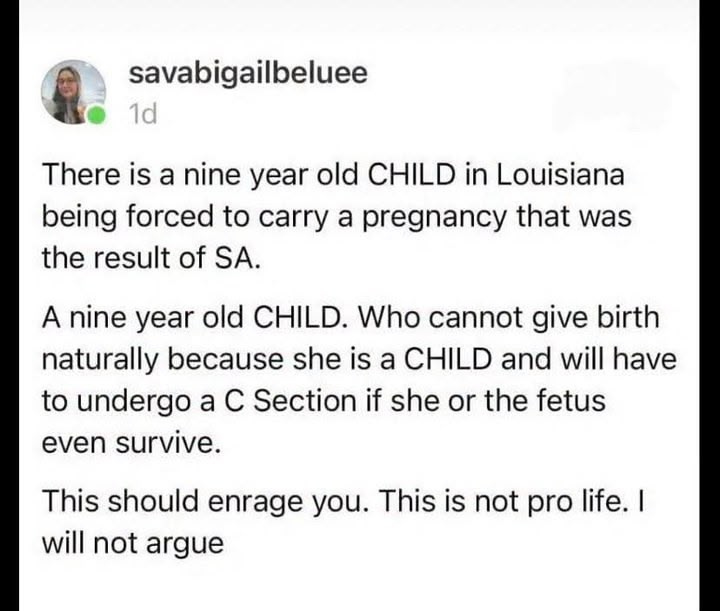
Task: Click the 'even survive.' line
Action: 128,443
